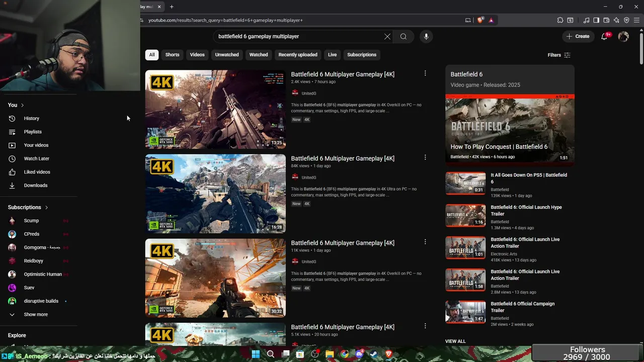Expand the Subscriptions section chevron
644x362 pixels.
coord(46,207)
